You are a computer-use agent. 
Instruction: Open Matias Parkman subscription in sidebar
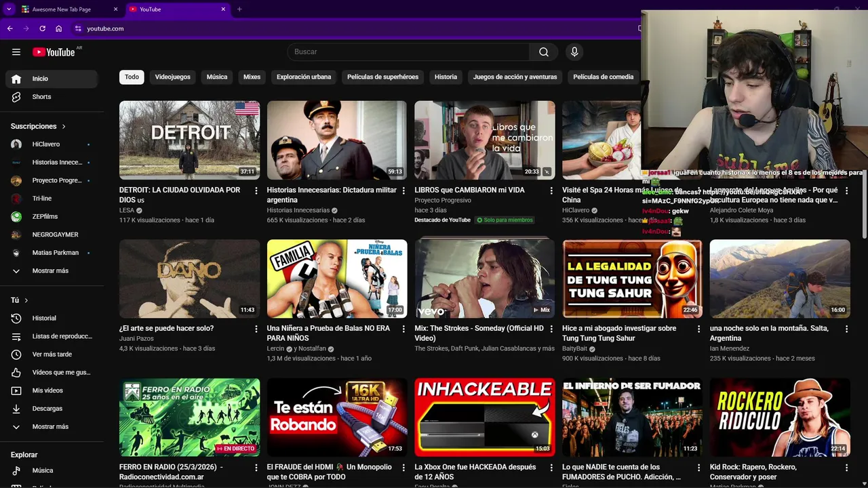coord(52,253)
